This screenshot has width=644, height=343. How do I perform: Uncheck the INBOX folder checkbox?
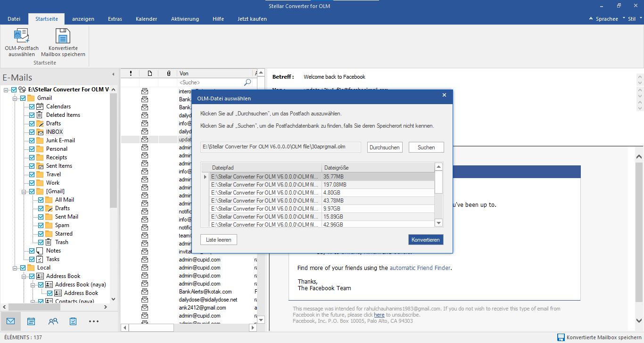click(x=32, y=132)
